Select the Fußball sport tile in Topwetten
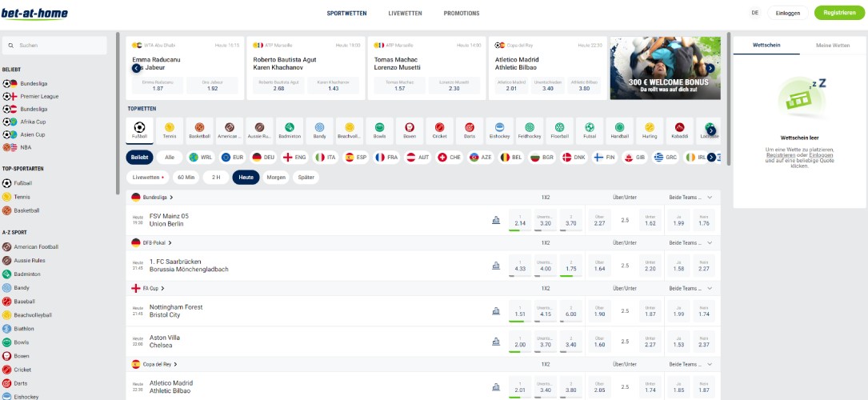The image size is (868, 400). pos(139,130)
